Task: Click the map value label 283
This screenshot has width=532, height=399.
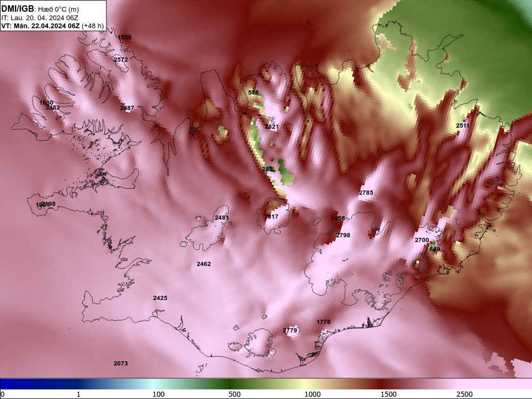Action: [268, 169]
